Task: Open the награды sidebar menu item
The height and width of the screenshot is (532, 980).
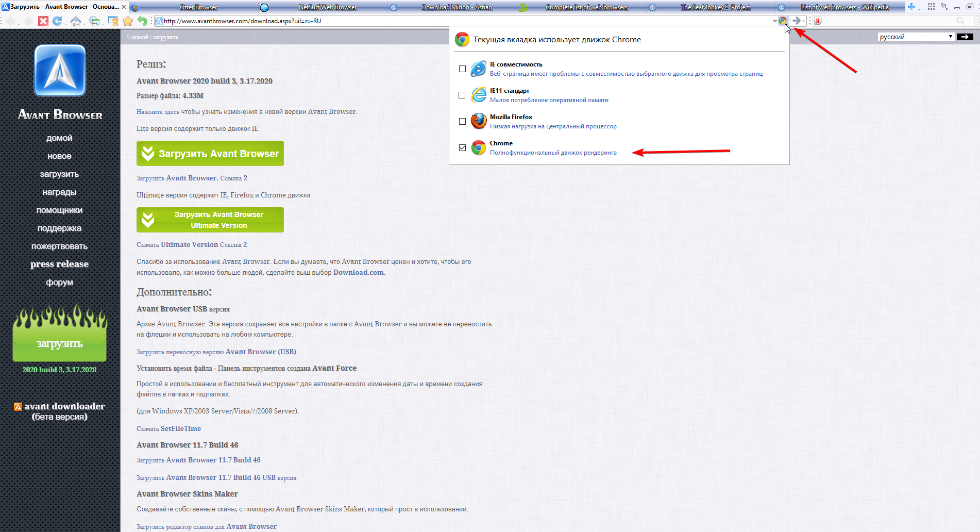Action: point(59,192)
